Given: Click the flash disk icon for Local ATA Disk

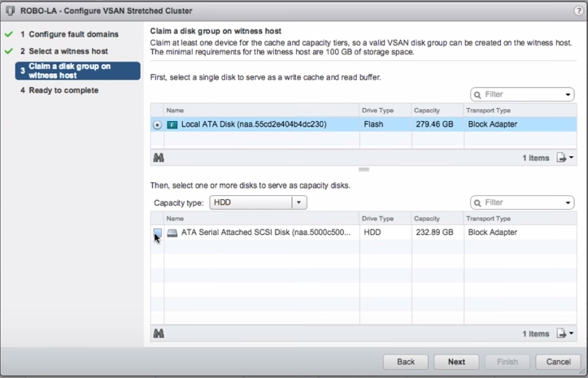Looking at the screenshot, I should [172, 124].
